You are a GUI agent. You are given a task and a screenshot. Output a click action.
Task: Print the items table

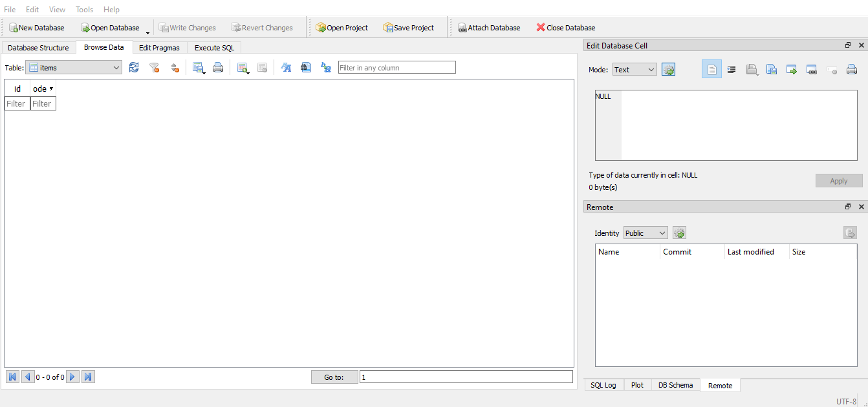(218, 67)
